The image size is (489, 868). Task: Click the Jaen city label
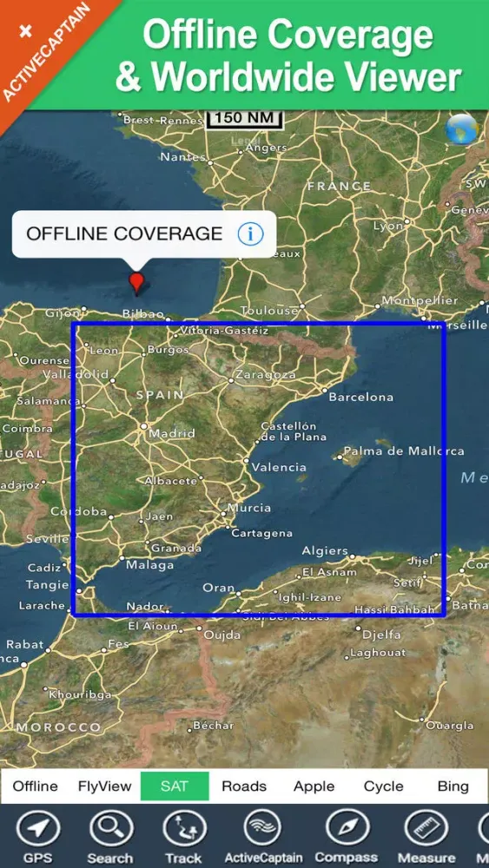(x=160, y=517)
